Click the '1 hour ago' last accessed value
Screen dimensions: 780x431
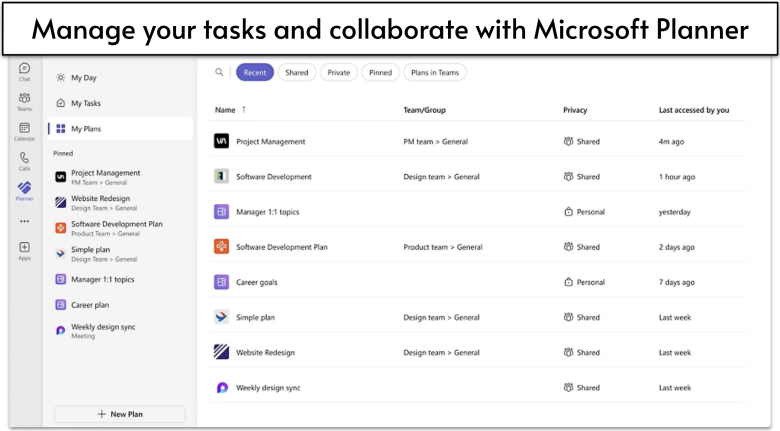point(677,177)
